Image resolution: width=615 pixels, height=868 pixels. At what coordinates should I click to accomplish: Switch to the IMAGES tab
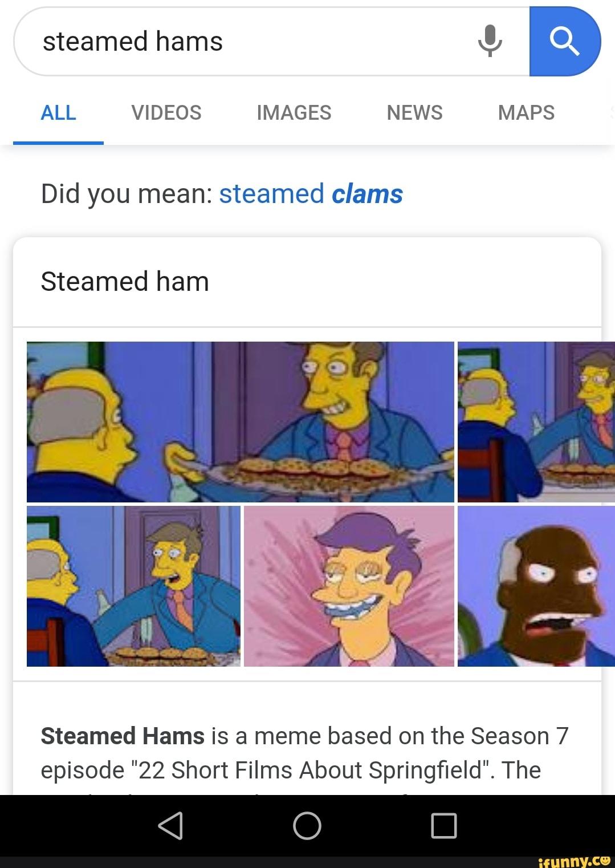coord(294,113)
